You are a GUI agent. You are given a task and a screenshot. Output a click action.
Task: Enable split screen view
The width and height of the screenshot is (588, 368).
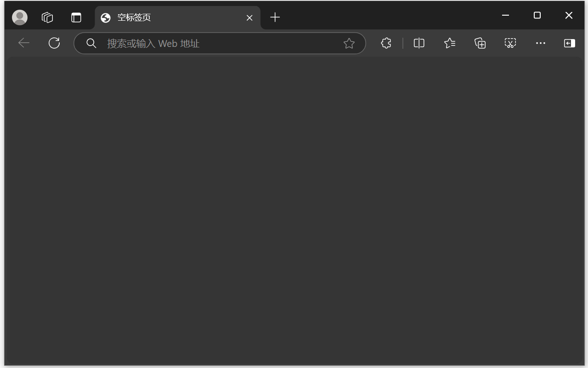click(419, 43)
